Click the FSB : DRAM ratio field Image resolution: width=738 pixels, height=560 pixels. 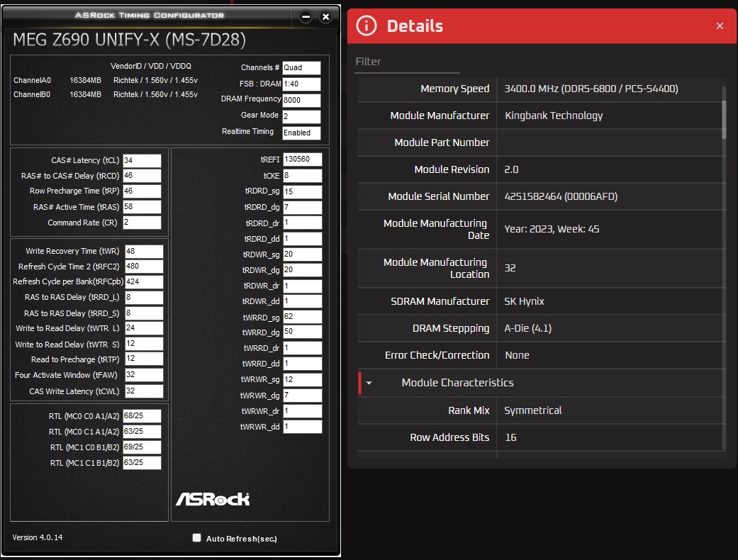(301, 84)
